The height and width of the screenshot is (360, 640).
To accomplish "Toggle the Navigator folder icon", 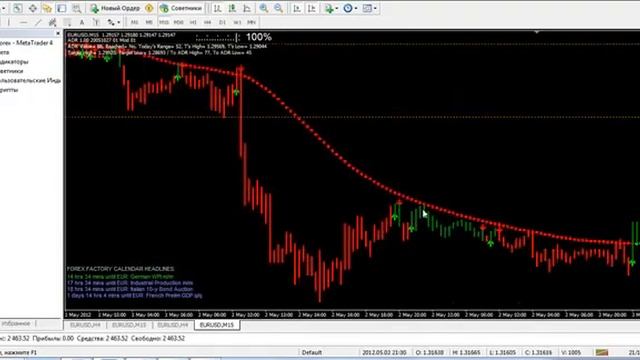I will pyautogui.click(x=47, y=8).
